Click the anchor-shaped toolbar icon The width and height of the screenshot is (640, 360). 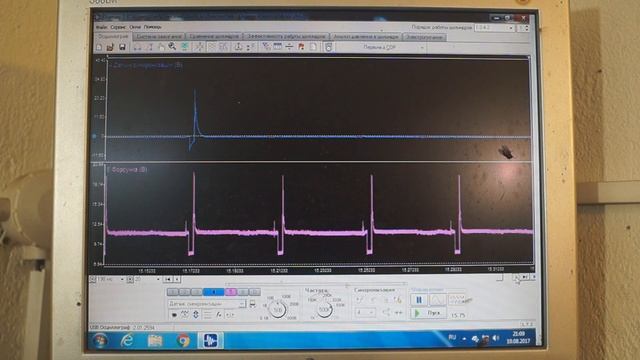pyautogui.click(x=238, y=47)
